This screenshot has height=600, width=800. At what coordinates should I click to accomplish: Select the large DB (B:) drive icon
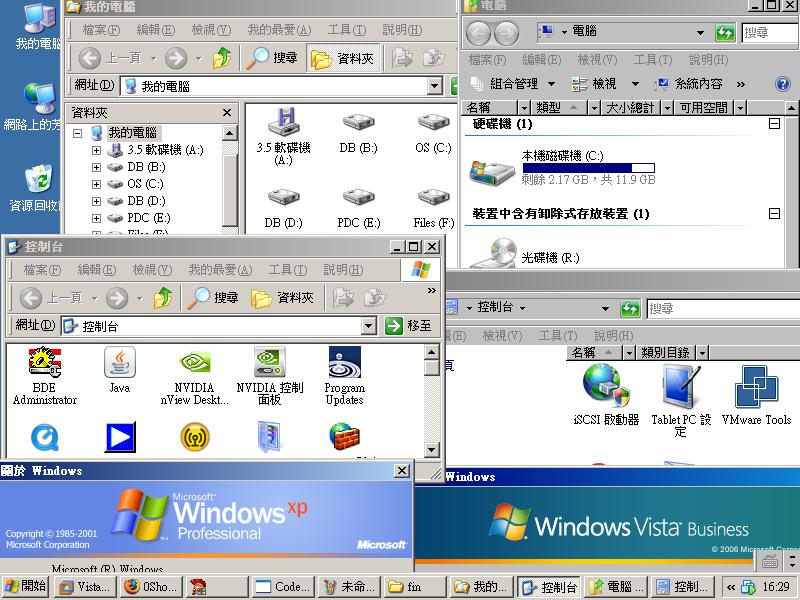[358, 131]
